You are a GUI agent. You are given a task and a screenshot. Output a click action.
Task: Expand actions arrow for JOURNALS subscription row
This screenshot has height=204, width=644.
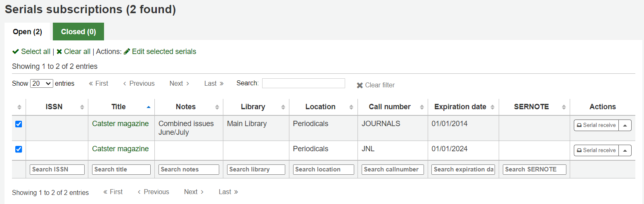tap(625, 125)
